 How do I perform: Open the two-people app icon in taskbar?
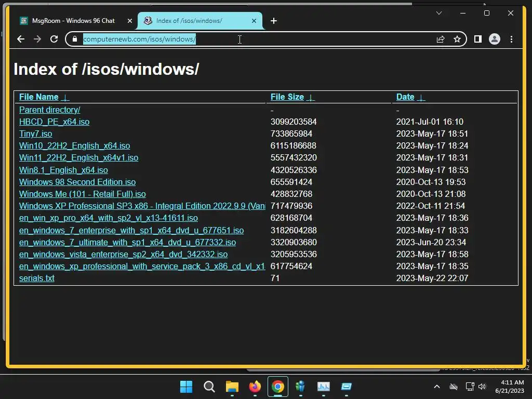click(300, 387)
